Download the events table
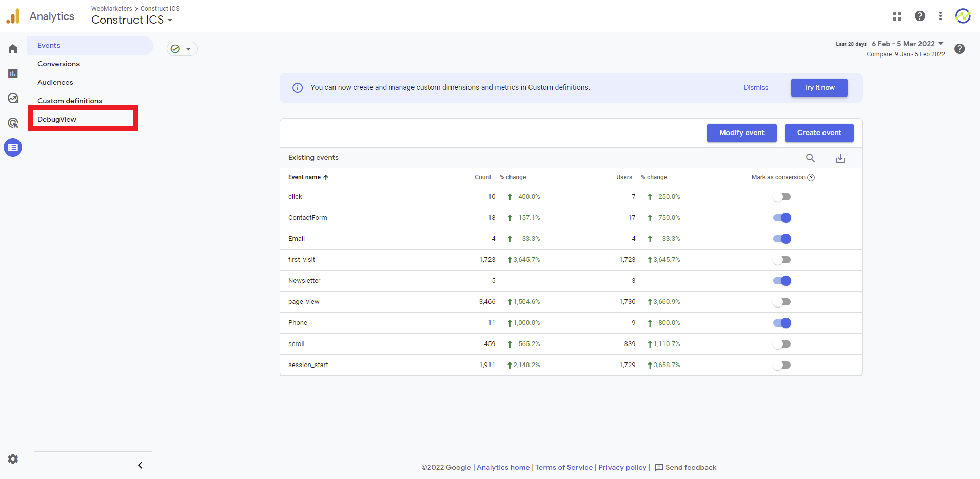This screenshot has height=479, width=980. (840, 158)
